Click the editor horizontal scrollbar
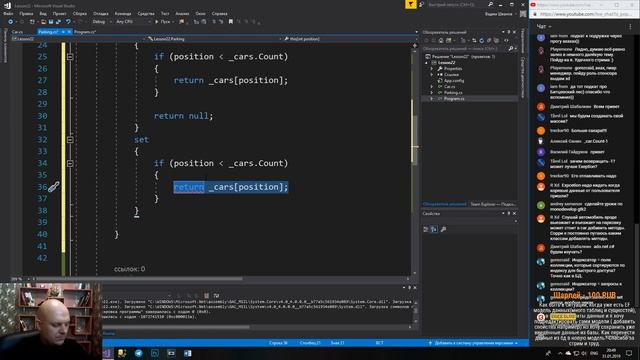640x360 pixels. point(220,279)
